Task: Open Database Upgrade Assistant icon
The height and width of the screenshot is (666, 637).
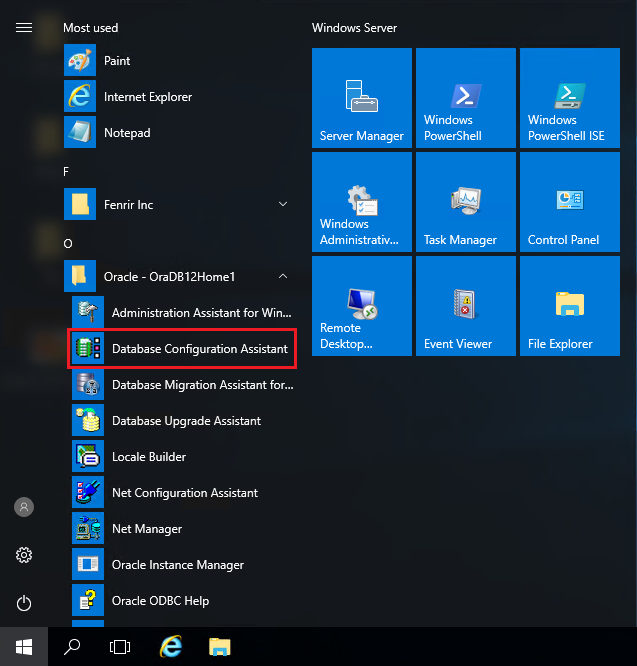Action: pyautogui.click(x=88, y=420)
